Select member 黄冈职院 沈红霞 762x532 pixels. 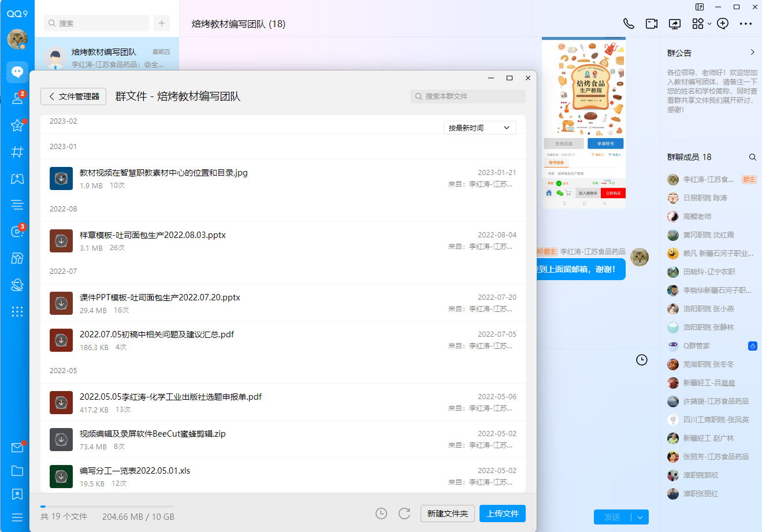712,235
